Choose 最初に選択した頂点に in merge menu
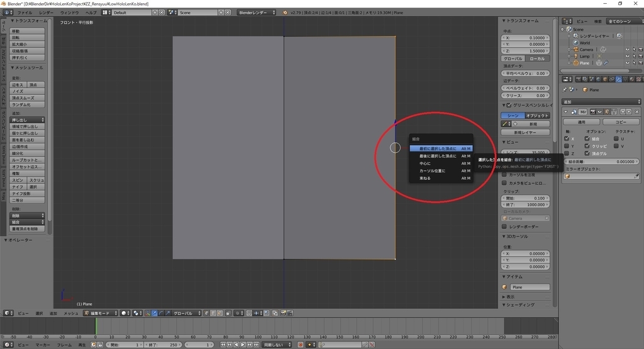The height and width of the screenshot is (349, 644). [x=441, y=148]
